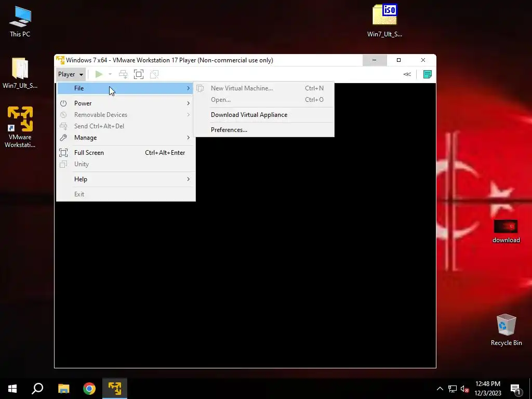The image size is (532, 399).
Task: Open the Power submenu
Action: (126, 103)
